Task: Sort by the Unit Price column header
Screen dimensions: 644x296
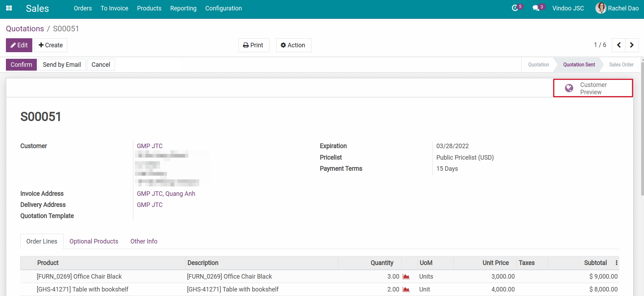Action: coord(485,263)
